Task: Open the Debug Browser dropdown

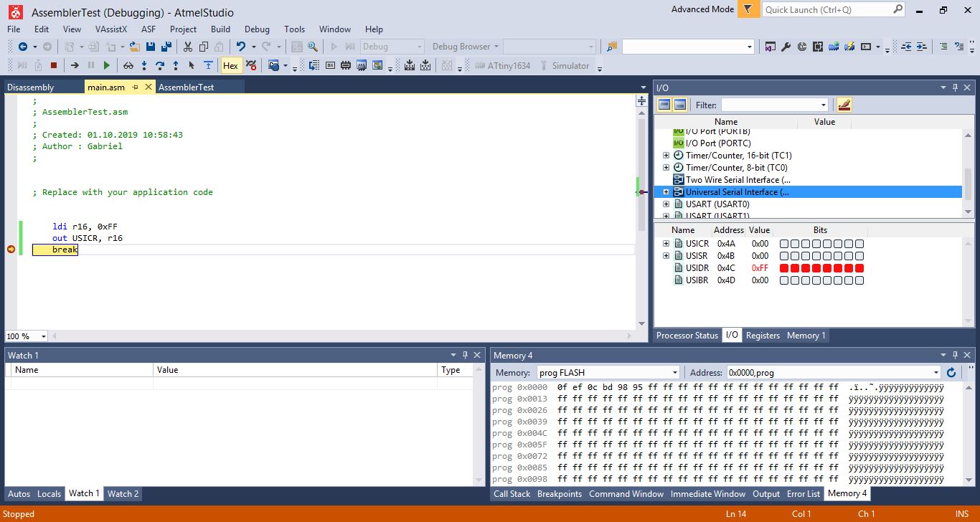Action: pyautogui.click(x=495, y=47)
